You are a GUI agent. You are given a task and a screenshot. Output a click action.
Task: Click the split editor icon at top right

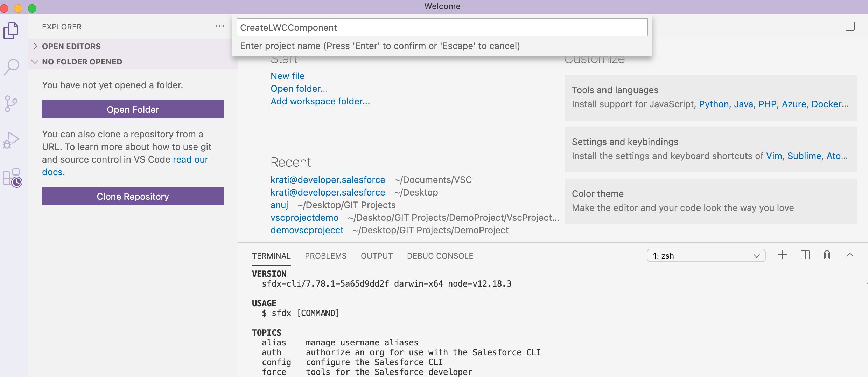850,27
